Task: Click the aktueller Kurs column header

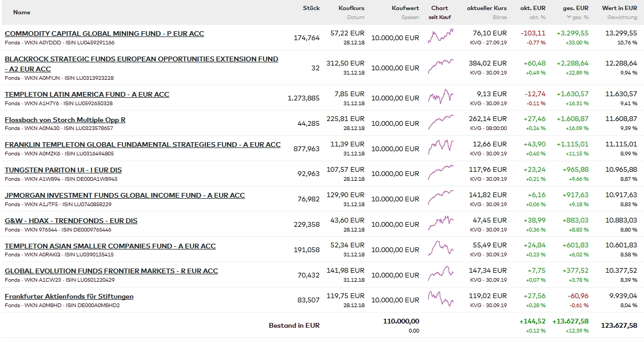Action: pyautogui.click(x=486, y=8)
